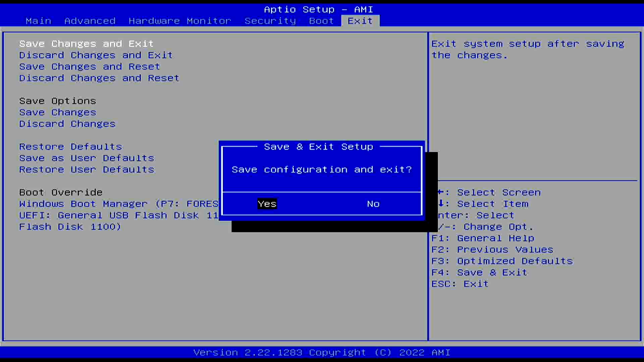The width and height of the screenshot is (644, 362).
Task: Select the Exit tab
Action: 360,21
